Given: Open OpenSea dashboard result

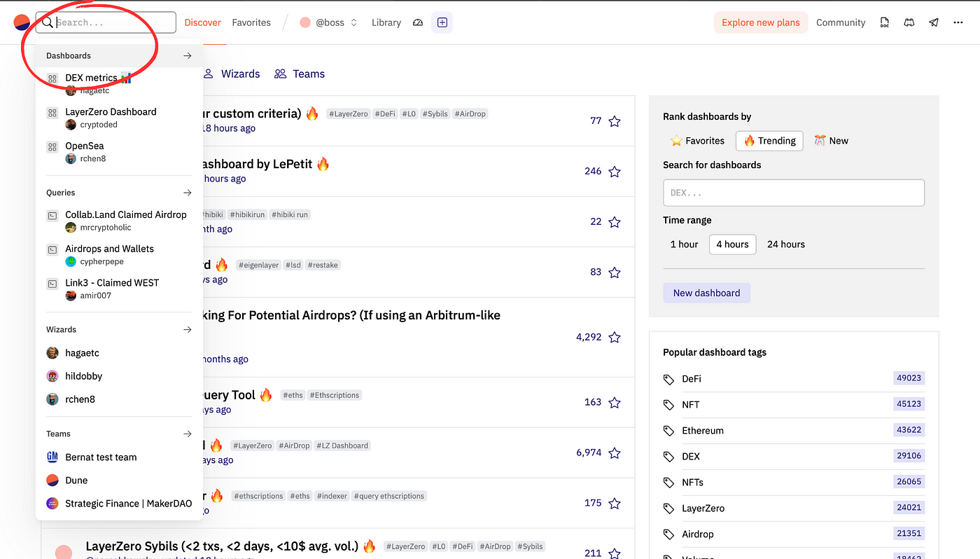Looking at the screenshot, I should coord(119,151).
